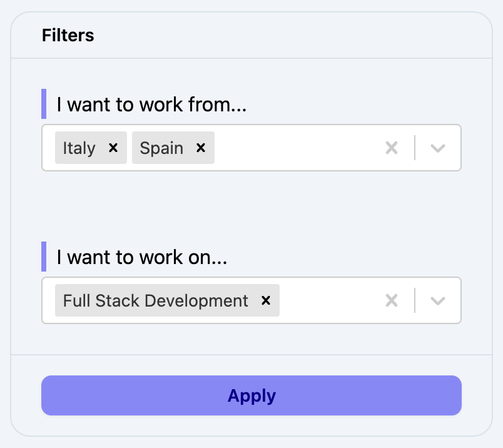The image size is (503, 448).
Task: Click the purple bar beside work-from label
Action: [x=44, y=104]
